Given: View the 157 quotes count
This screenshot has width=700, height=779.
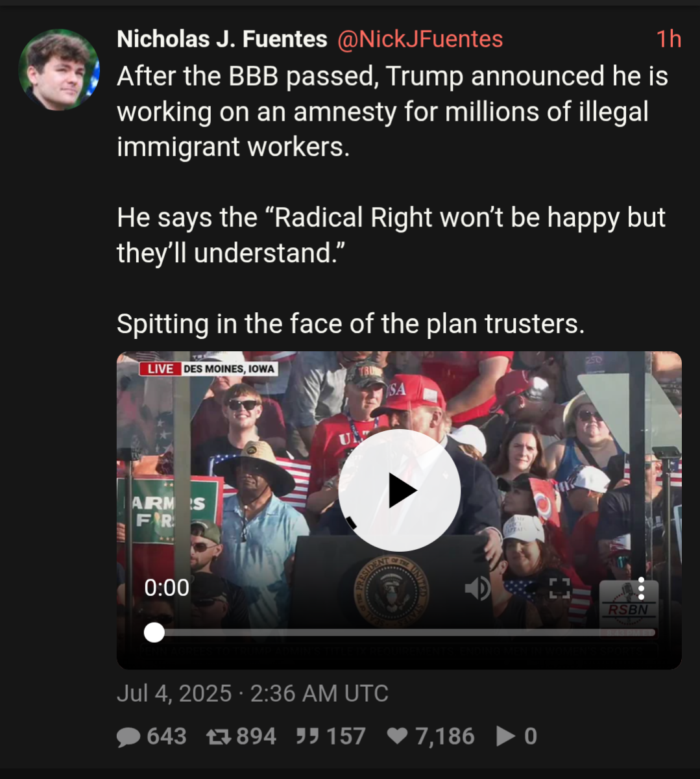Looking at the screenshot, I should 346,736.
